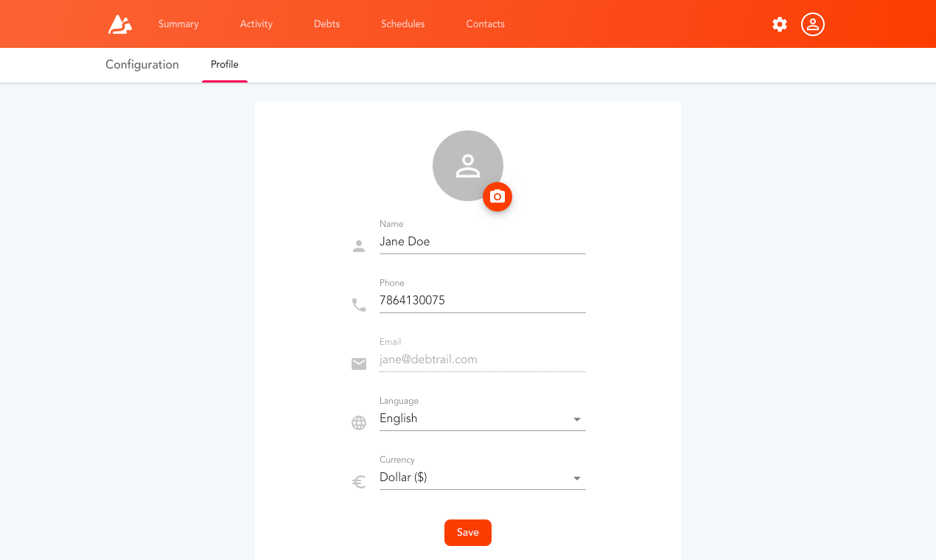Click the camera icon on the avatar
Viewport: 936px width, 560px height.
tap(497, 197)
